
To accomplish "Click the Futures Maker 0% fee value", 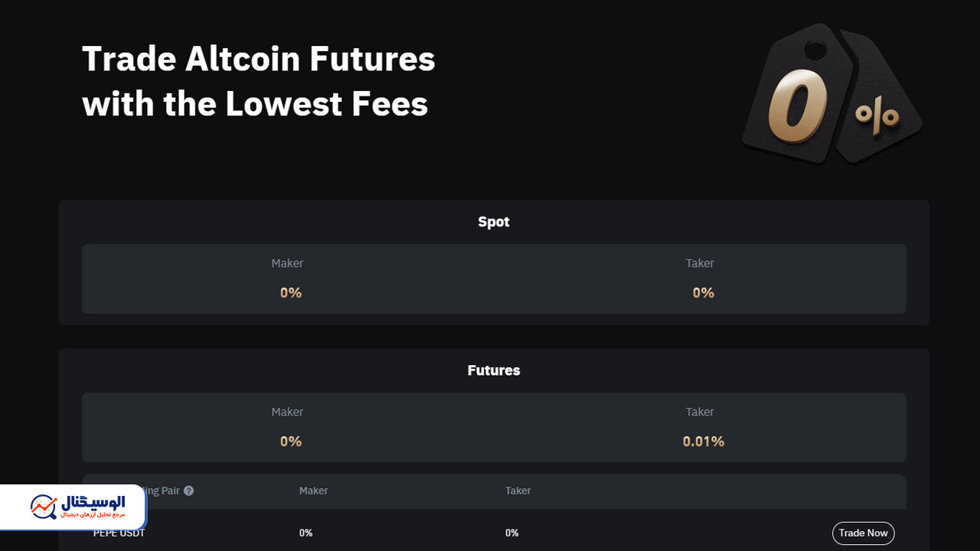I will click(291, 442).
